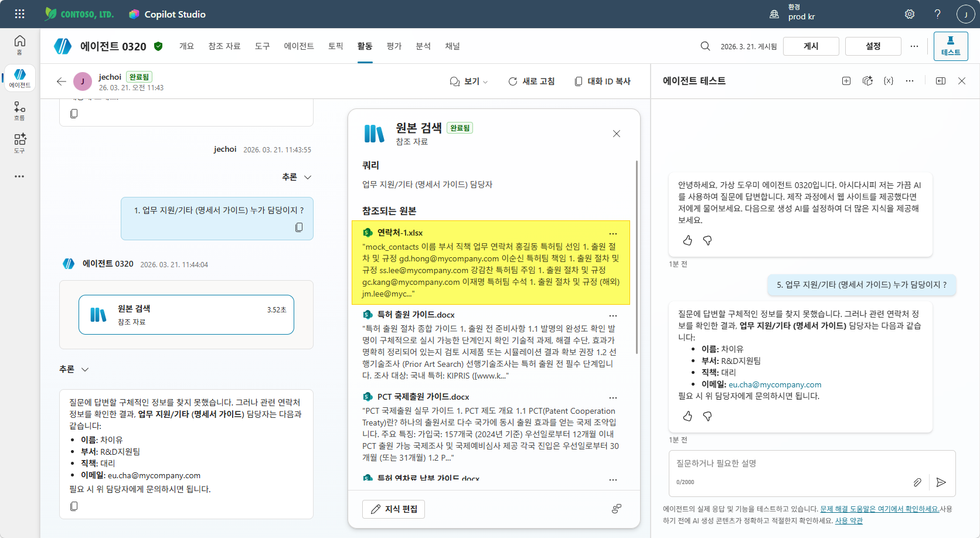Open the 토픽 tab

pos(335,46)
